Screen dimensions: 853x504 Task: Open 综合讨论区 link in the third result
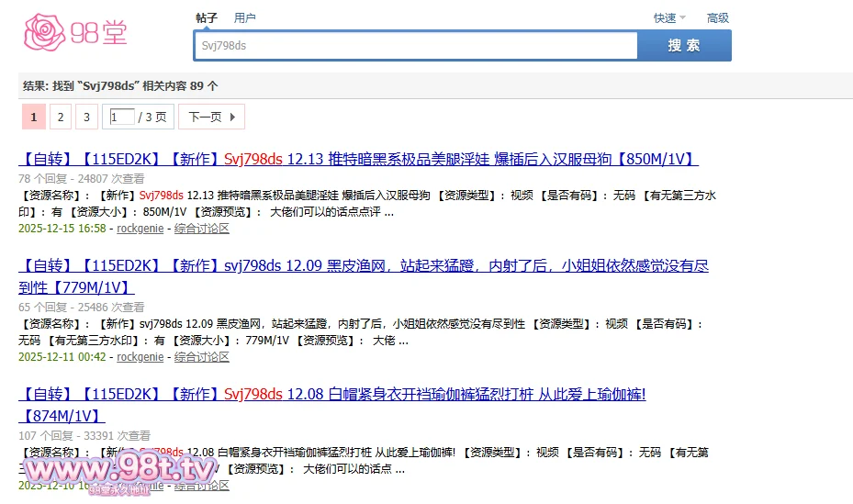[202, 486]
